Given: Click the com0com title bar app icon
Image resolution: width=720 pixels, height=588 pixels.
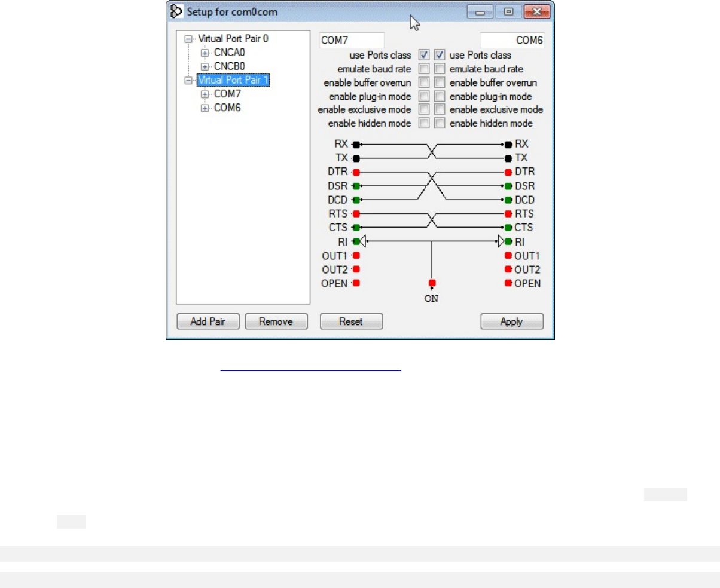Looking at the screenshot, I should coord(176,11).
